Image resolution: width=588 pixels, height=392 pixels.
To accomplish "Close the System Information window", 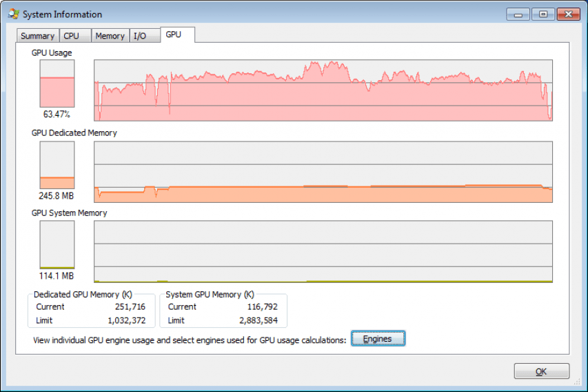I will [x=569, y=14].
